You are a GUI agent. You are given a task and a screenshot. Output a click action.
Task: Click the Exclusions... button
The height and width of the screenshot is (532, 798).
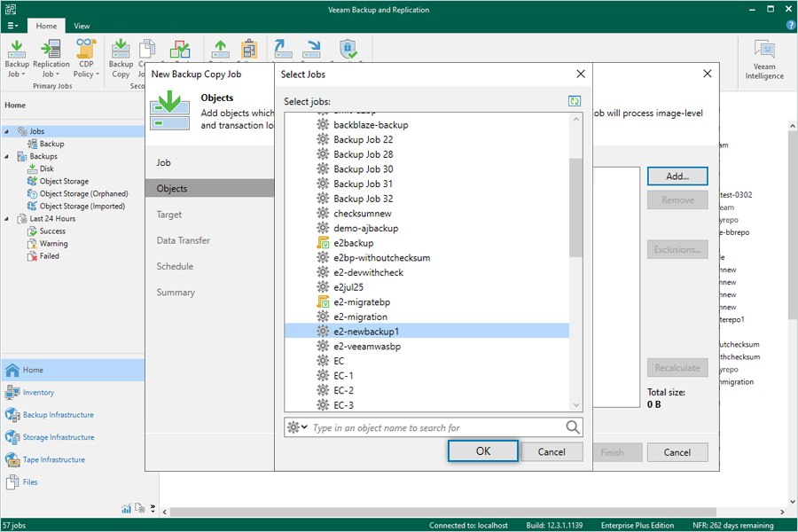click(677, 249)
